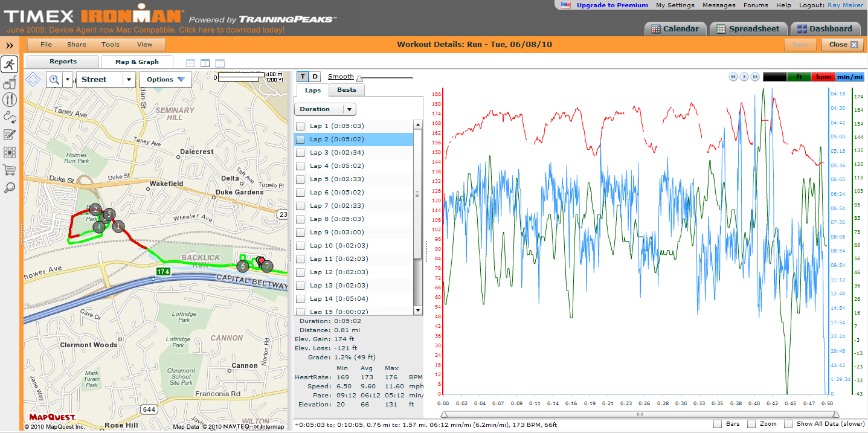The width and height of the screenshot is (868, 433).
Task: Open the Street map type dropdown
Action: click(106, 80)
